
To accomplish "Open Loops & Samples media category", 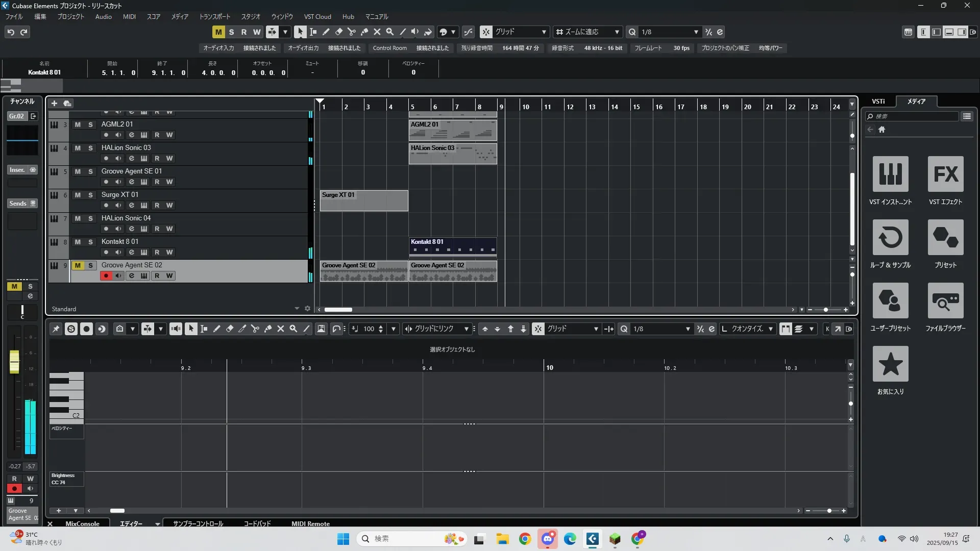I will [890, 238].
